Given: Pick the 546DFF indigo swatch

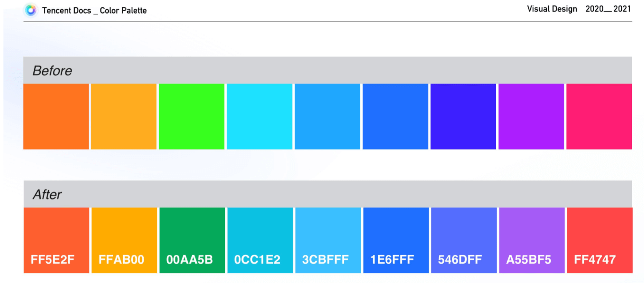Looking at the screenshot, I should coord(464,240).
